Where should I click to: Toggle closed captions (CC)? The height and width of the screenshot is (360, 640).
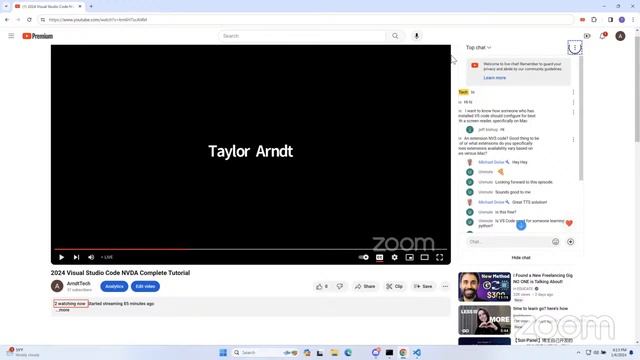(380, 257)
